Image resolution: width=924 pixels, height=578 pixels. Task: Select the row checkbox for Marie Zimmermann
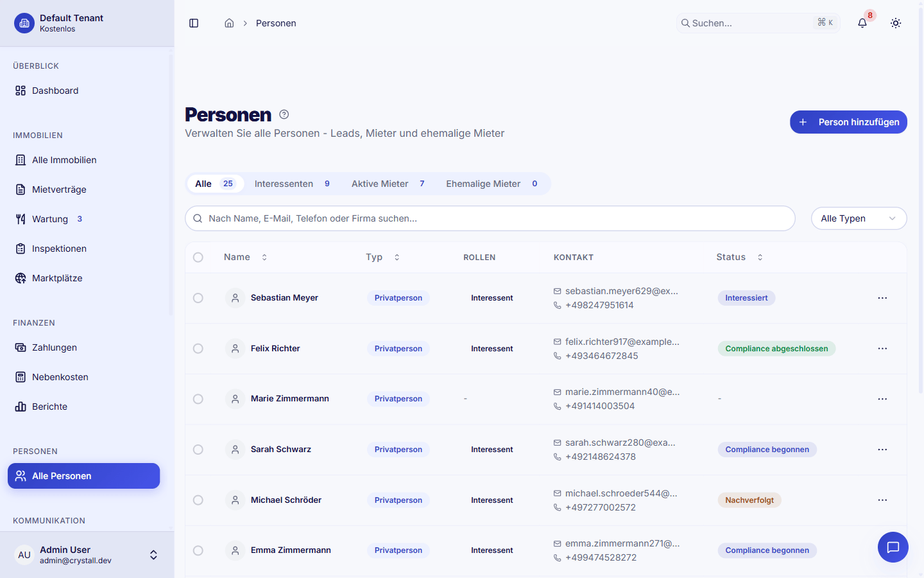tap(198, 399)
